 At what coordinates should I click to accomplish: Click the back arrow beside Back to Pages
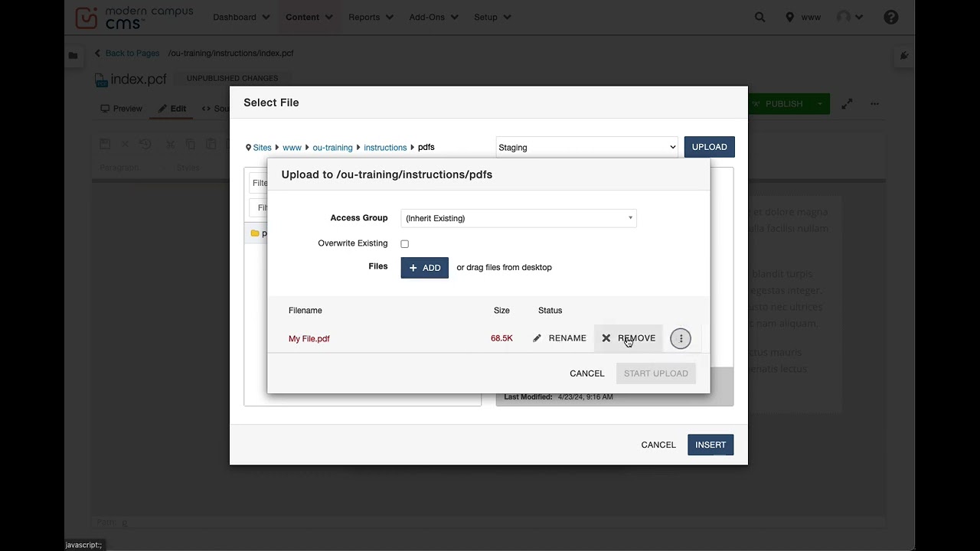click(97, 54)
